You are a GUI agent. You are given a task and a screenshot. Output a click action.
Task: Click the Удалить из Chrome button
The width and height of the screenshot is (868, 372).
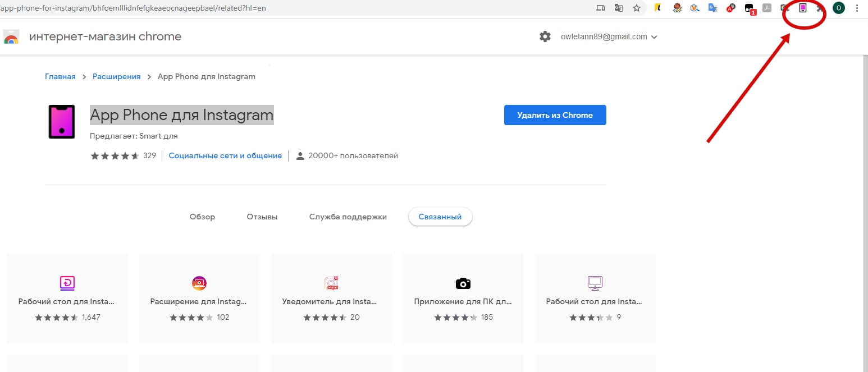coord(555,115)
